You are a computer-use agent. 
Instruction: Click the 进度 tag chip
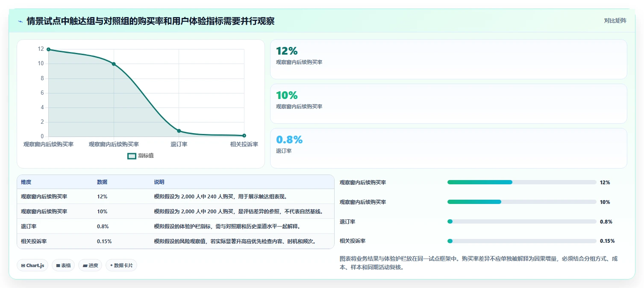point(90,265)
